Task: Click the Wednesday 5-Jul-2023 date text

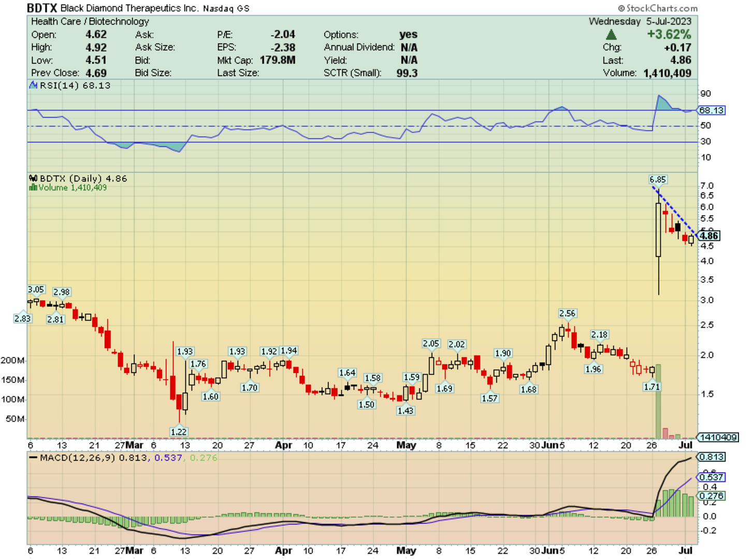Action: click(640, 21)
